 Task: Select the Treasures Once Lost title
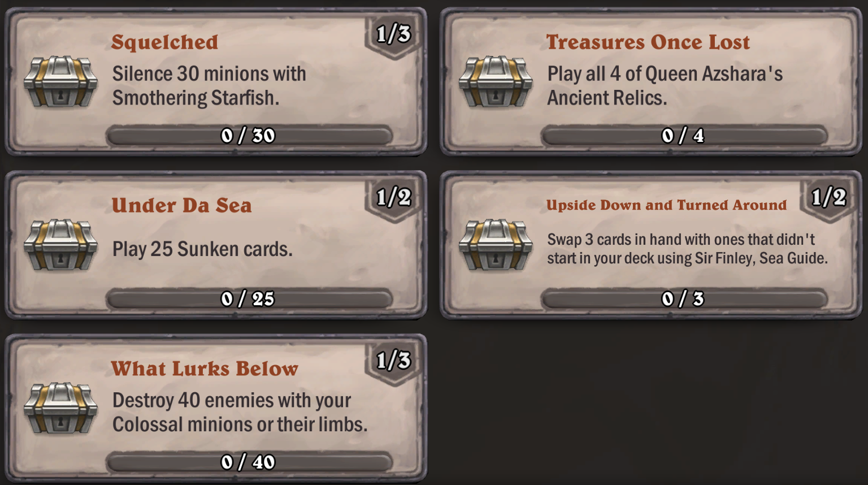(x=648, y=42)
